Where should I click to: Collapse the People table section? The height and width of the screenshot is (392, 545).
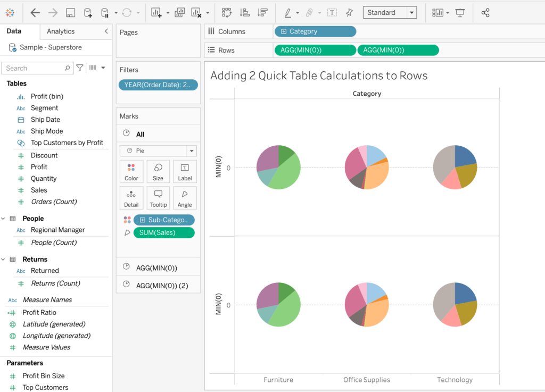click(4, 219)
